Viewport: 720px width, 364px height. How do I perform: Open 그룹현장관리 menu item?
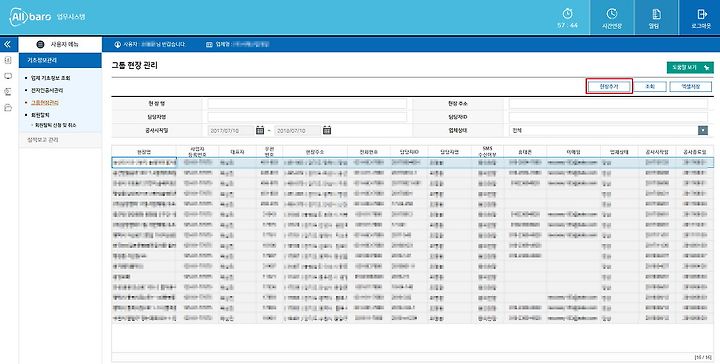tap(45, 103)
